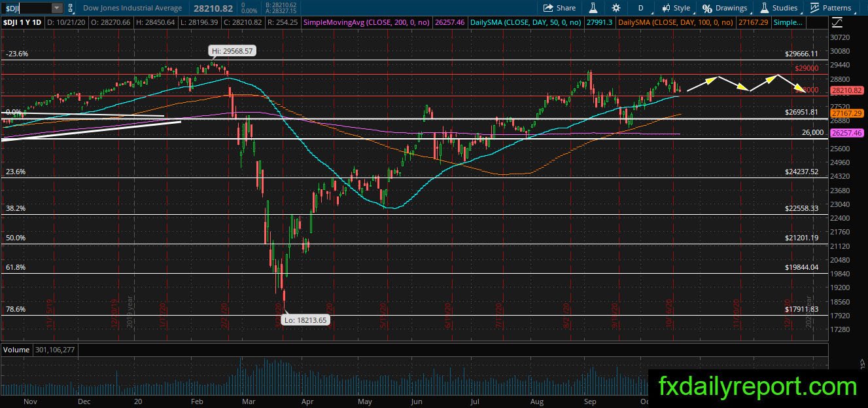The width and height of the screenshot is (868, 408).
Task: Open the Patterns menu
Action: point(831,8)
